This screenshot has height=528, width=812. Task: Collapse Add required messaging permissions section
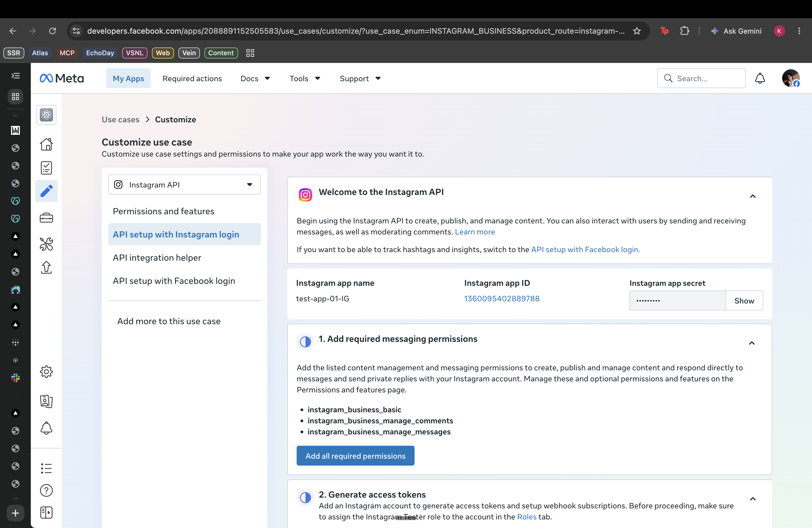pyautogui.click(x=752, y=343)
